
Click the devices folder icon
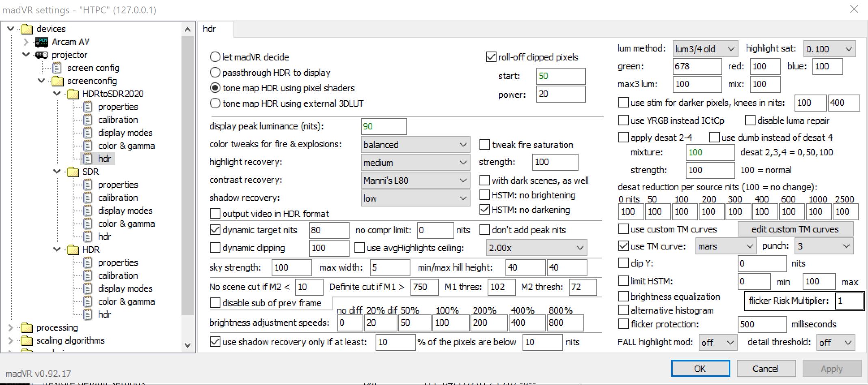[x=27, y=29]
